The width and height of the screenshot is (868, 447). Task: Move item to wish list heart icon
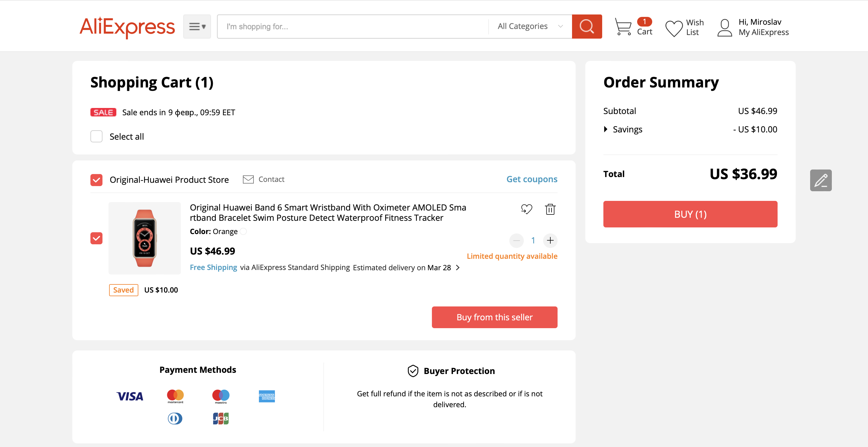coord(526,209)
